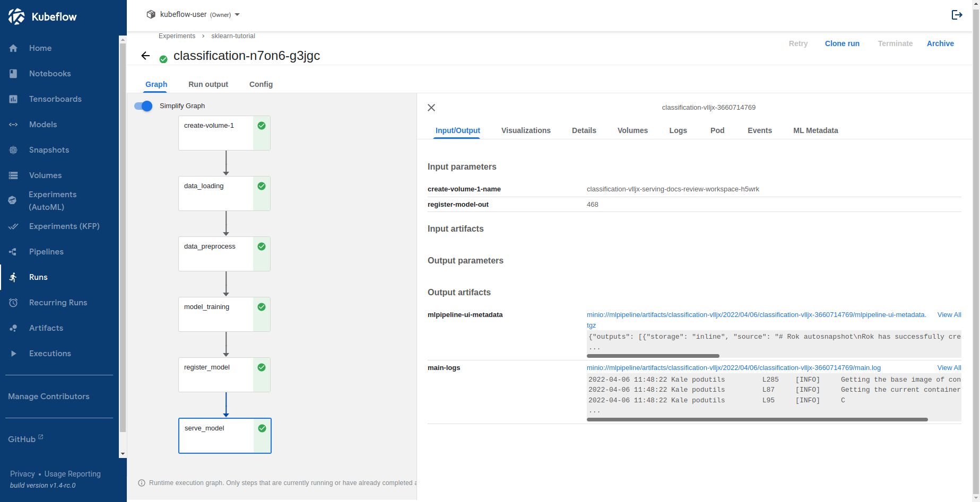
Task: Open Tensorboards via its chart icon
Action: pos(13,99)
